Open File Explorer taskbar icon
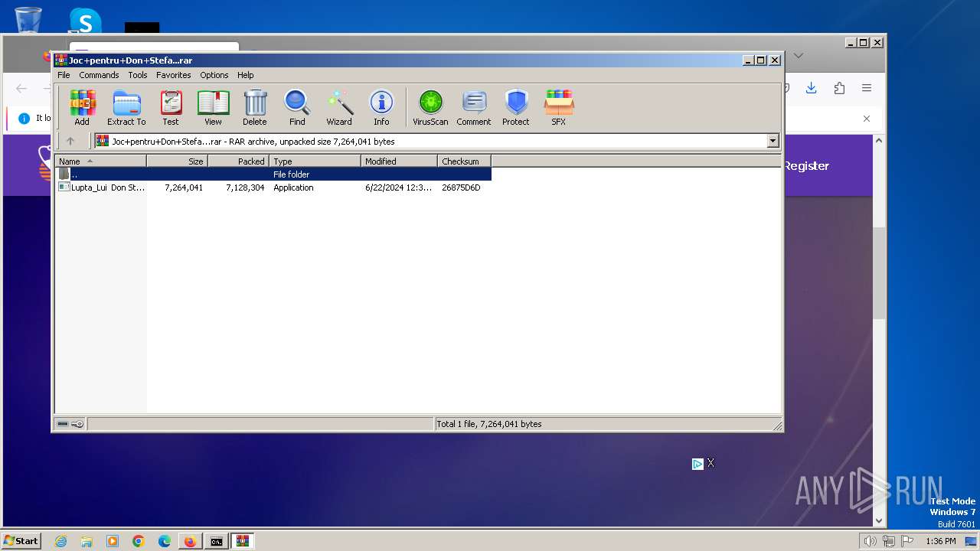The height and width of the screenshot is (551, 980). 87,541
